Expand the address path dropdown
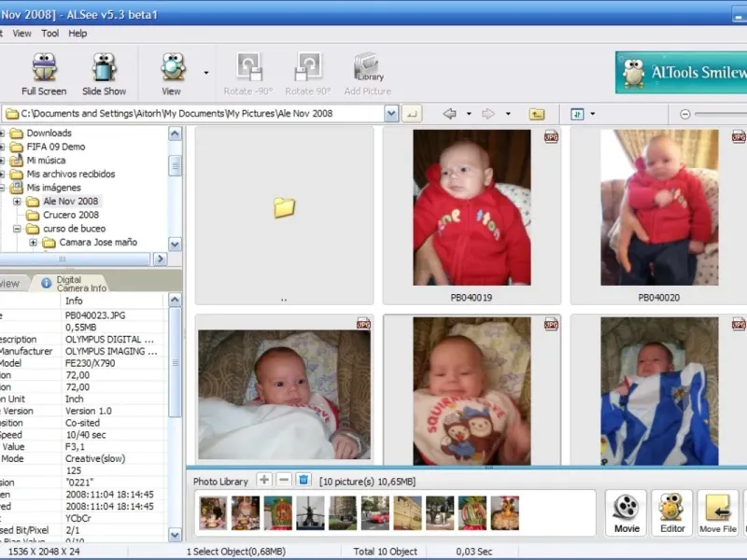 coord(391,113)
